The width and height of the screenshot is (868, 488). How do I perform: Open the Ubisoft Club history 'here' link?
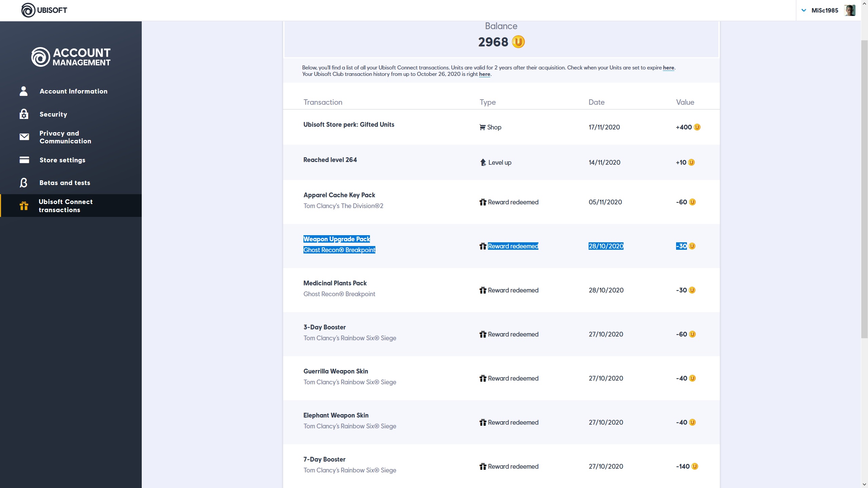(x=485, y=74)
